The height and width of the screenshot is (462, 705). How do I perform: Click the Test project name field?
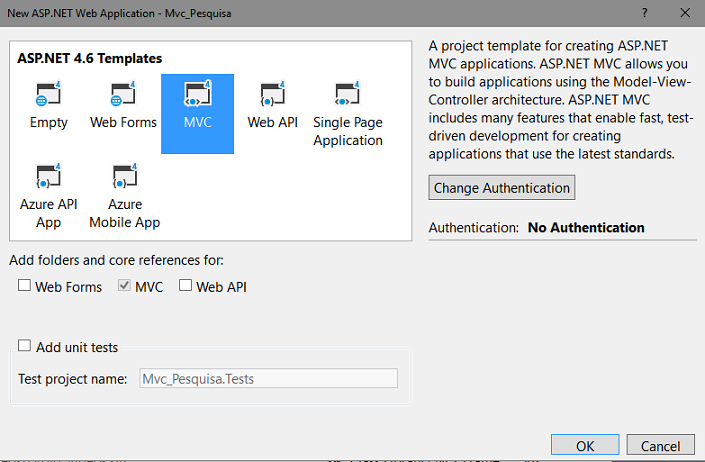[268, 378]
